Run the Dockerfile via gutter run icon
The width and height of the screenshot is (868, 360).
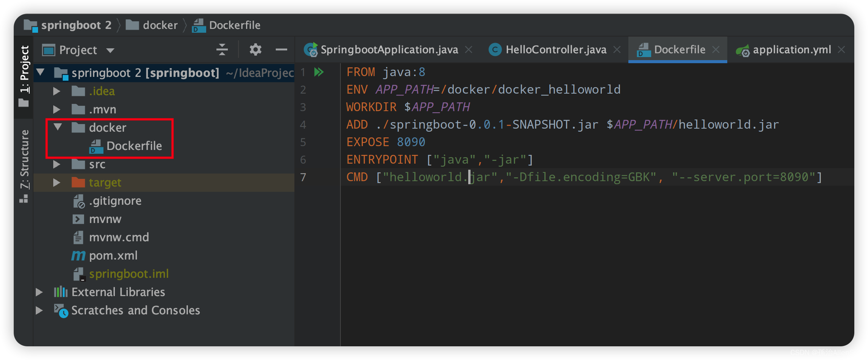(319, 72)
